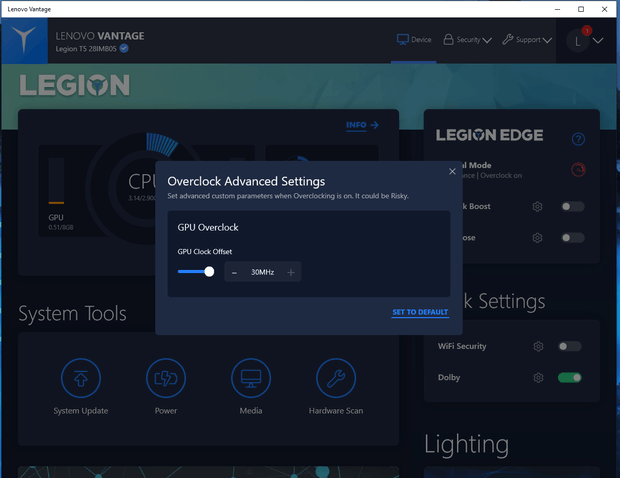Open the Security menu label
This screenshot has height=478, width=620.
point(469,40)
